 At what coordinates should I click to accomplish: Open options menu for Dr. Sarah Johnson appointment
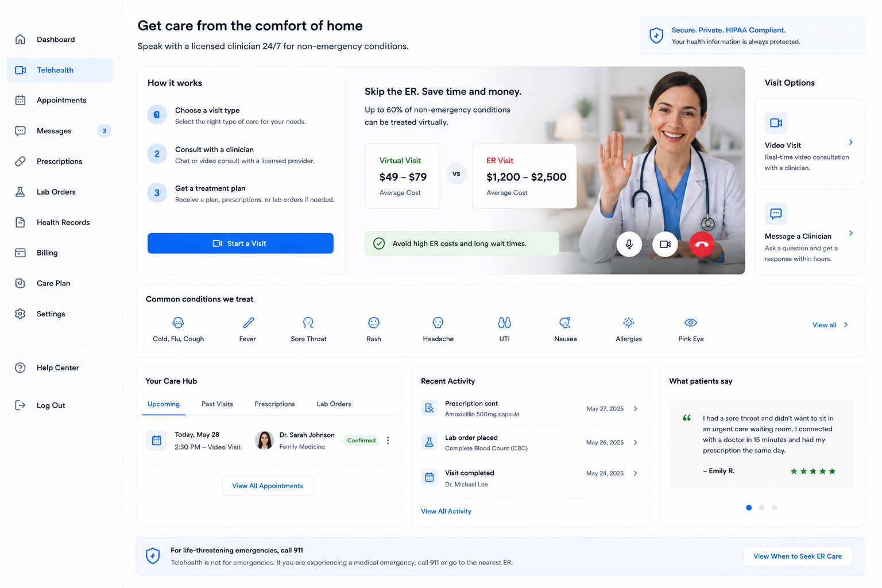coord(388,440)
